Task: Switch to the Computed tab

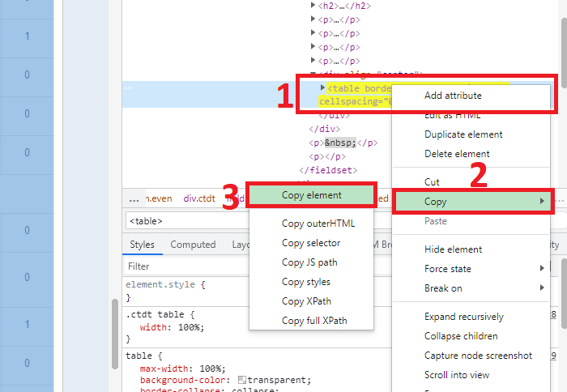Action: click(193, 245)
